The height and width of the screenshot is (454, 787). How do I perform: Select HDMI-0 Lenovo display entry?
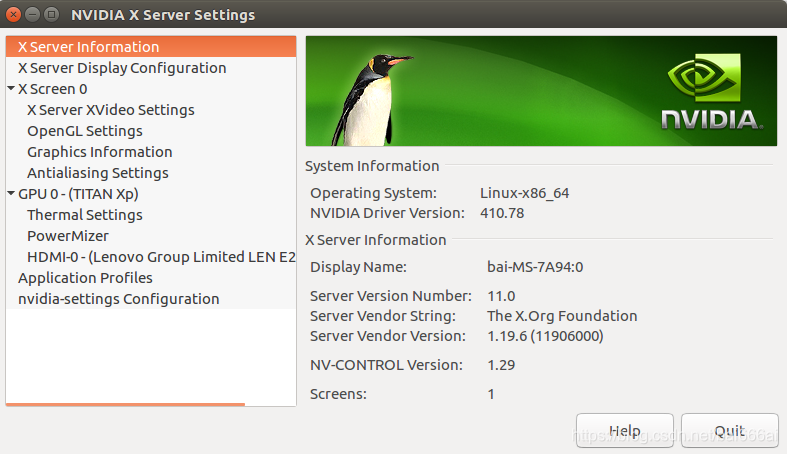point(151,257)
